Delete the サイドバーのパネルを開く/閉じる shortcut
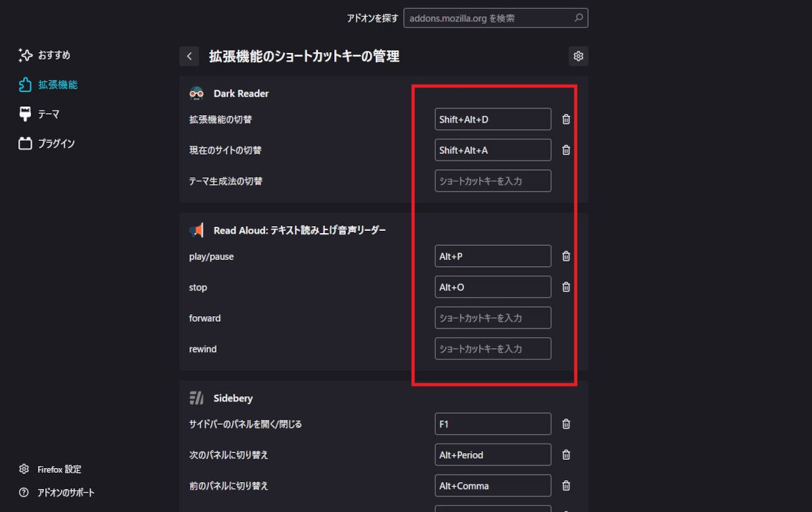Image resolution: width=812 pixels, height=512 pixels. coord(566,424)
